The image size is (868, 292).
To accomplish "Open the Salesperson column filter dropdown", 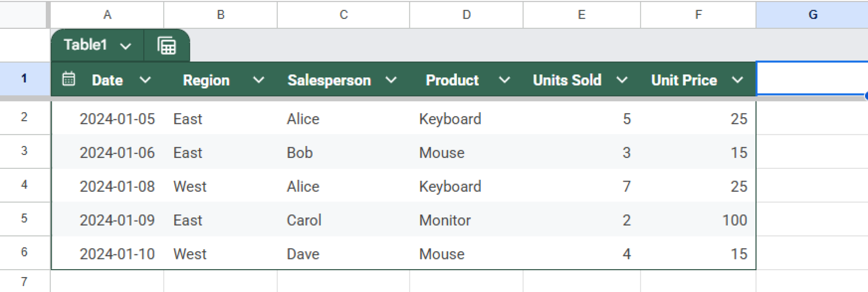I will [391, 80].
